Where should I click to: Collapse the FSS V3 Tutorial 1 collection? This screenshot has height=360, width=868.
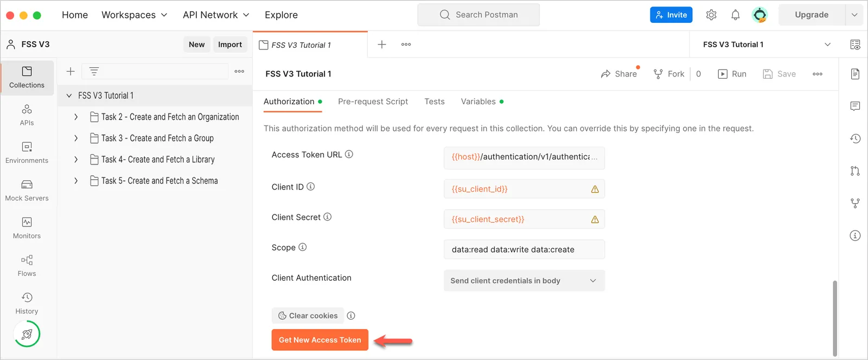[x=69, y=96]
